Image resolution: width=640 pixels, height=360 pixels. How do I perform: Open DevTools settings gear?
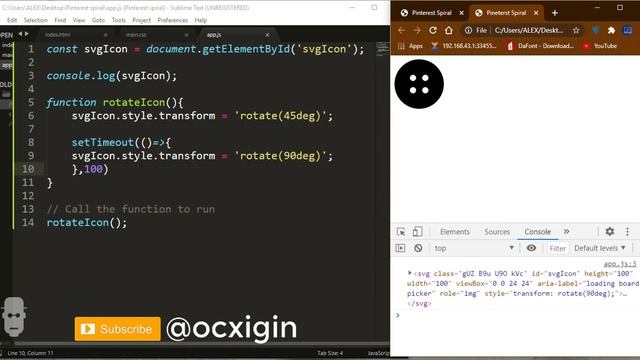[x=610, y=231]
